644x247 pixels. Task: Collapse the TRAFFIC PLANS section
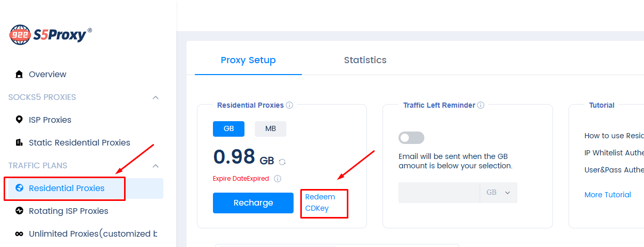[x=156, y=166]
